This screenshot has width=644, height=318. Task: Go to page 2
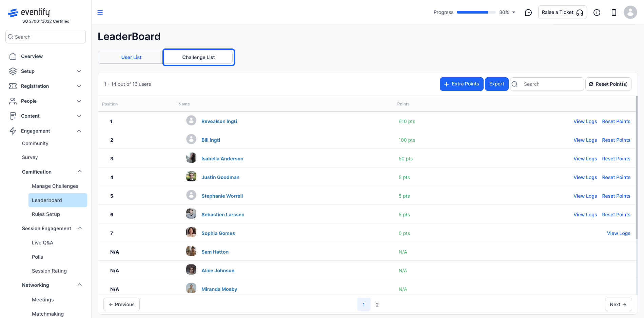coord(377,304)
